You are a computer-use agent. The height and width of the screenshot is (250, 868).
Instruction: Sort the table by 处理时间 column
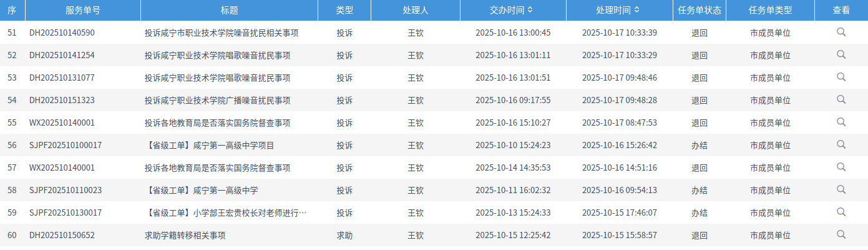tap(636, 10)
